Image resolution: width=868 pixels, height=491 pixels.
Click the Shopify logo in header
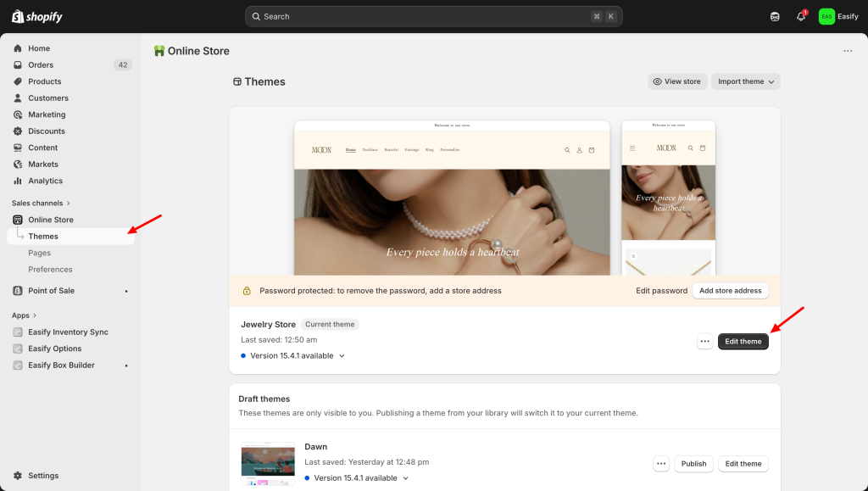coord(37,17)
